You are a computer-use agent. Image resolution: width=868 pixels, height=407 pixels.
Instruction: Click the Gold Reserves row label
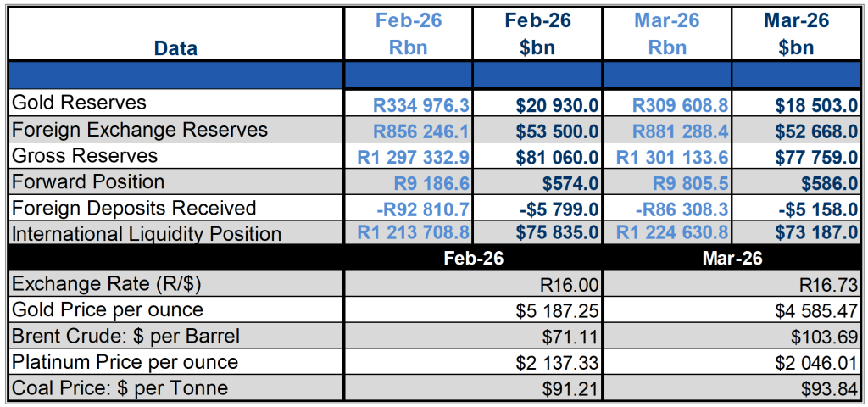(x=79, y=103)
